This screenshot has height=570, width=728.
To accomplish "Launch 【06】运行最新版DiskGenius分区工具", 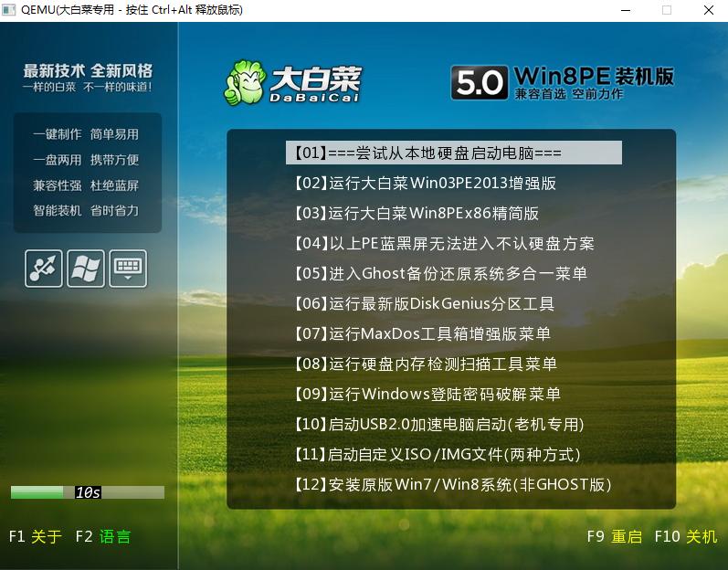I will tap(424, 303).
